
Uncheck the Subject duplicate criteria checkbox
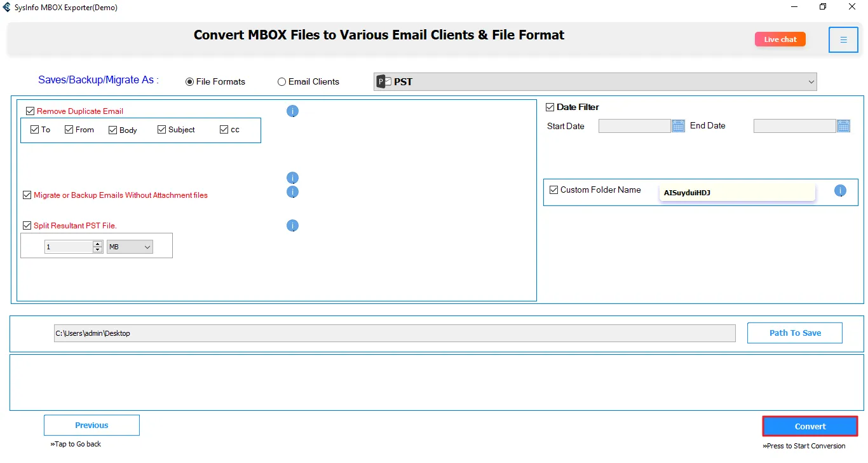[161, 130]
